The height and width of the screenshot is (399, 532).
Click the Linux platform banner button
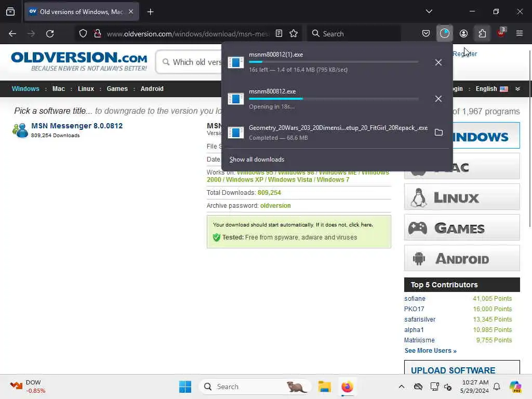click(x=462, y=197)
